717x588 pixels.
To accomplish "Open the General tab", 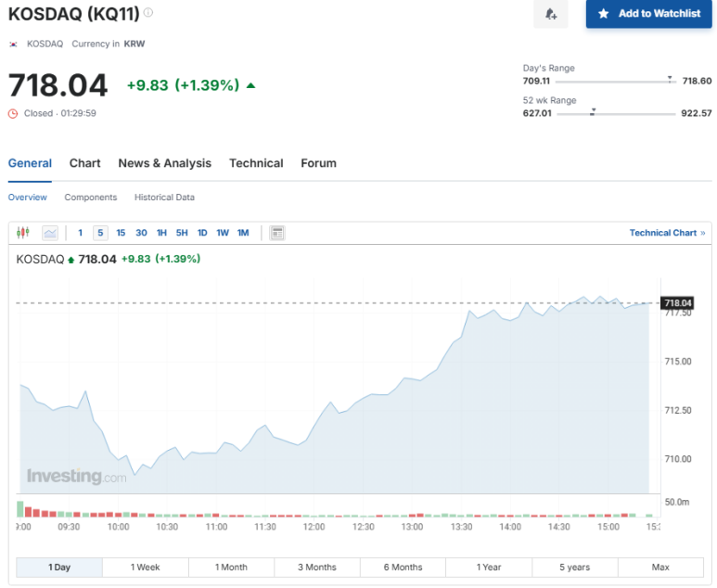I will (30, 163).
